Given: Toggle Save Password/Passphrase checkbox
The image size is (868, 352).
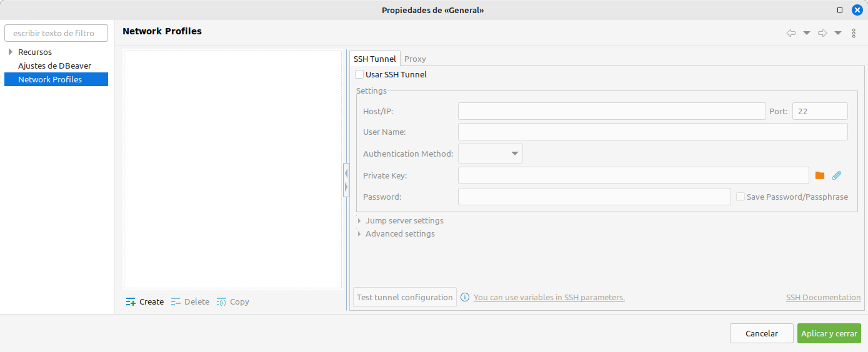Looking at the screenshot, I should 741,197.
